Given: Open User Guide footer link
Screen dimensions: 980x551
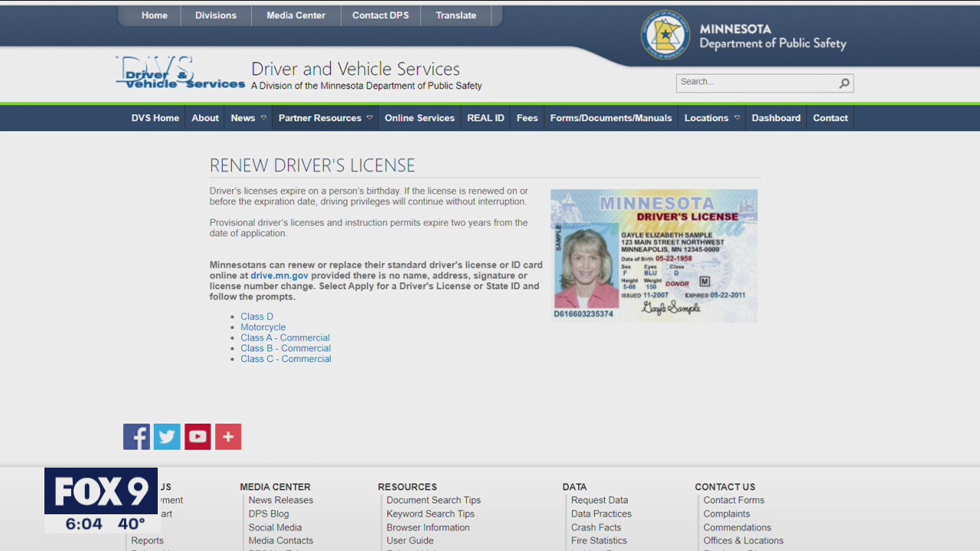Looking at the screenshot, I should pyautogui.click(x=410, y=540).
